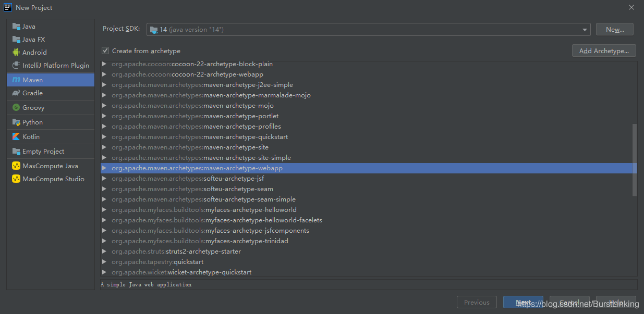The height and width of the screenshot is (314, 644).
Task: Select Android project type
Action: pyautogui.click(x=51, y=53)
